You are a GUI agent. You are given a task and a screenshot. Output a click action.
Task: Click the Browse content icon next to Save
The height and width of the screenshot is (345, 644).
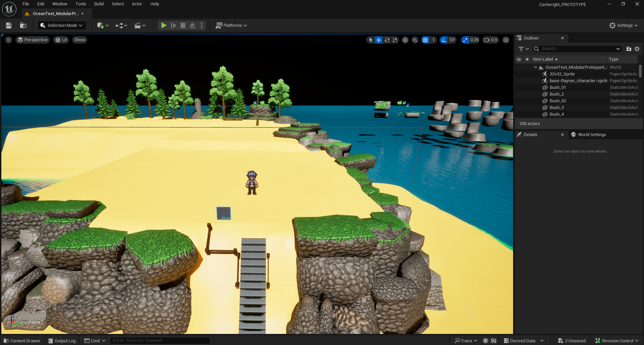[23, 25]
